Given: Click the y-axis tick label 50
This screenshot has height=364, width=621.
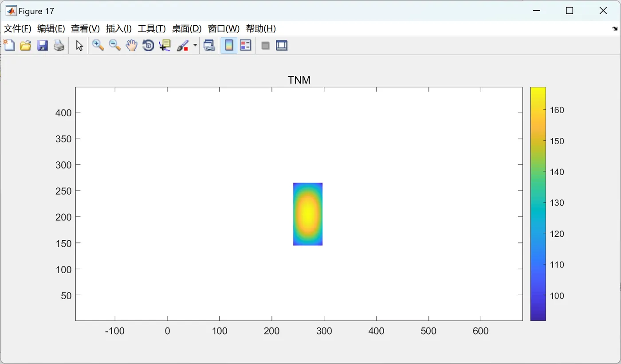Looking at the screenshot, I should [x=66, y=296].
